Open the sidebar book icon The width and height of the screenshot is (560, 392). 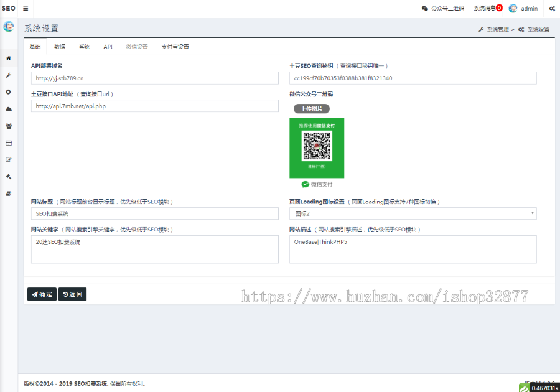click(x=9, y=194)
